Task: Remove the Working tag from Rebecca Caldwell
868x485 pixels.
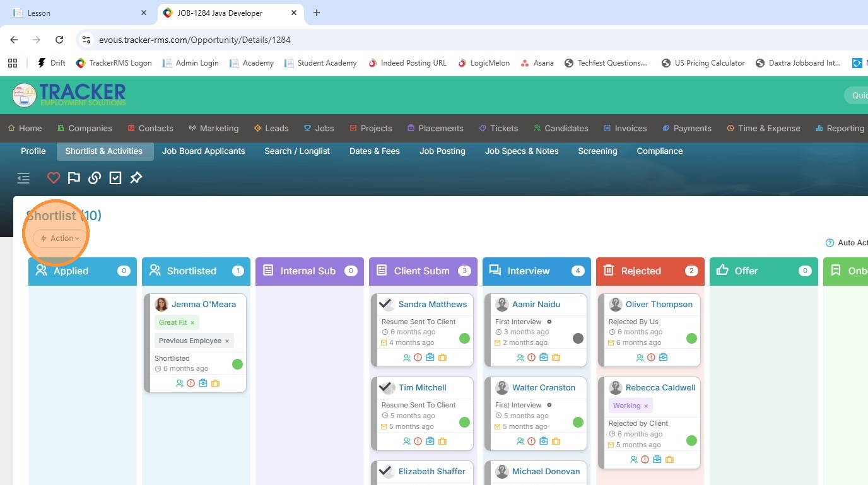Action: click(646, 406)
